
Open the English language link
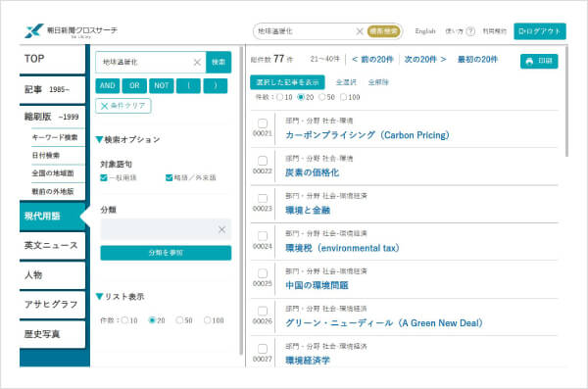click(425, 31)
